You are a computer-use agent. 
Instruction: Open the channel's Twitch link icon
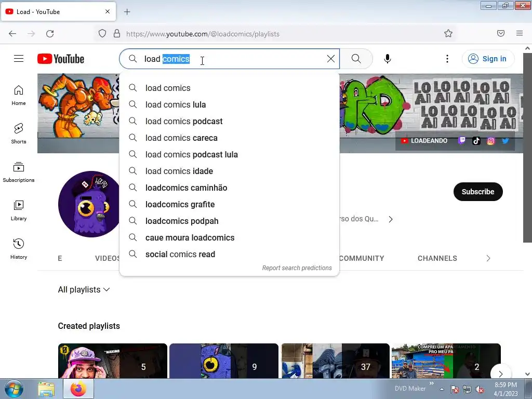point(462,140)
